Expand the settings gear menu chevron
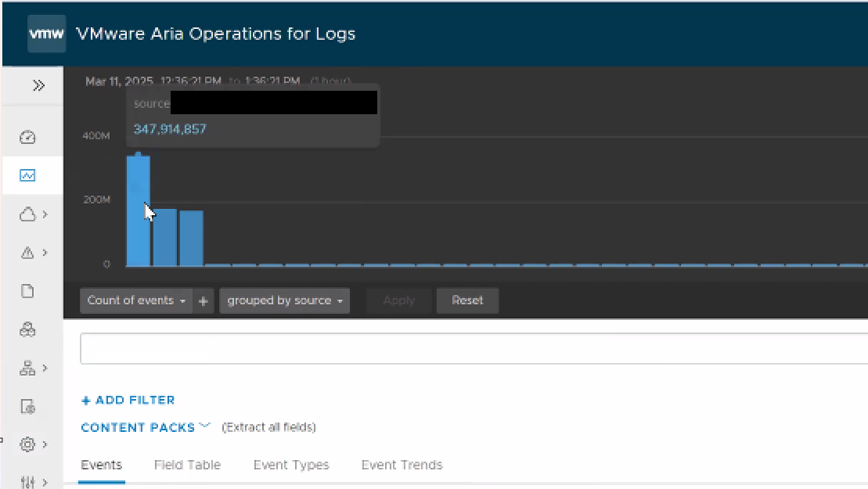 [45, 444]
